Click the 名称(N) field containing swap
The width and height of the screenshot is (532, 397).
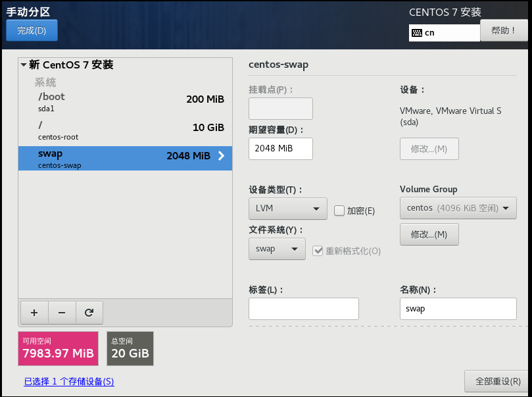[458, 309]
